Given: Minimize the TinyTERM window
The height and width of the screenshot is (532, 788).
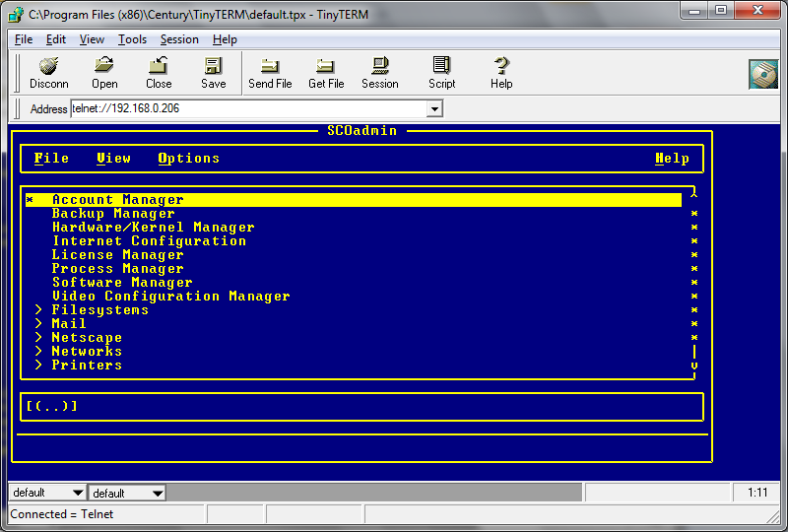Looking at the screenshot, I should click(694, 11).
